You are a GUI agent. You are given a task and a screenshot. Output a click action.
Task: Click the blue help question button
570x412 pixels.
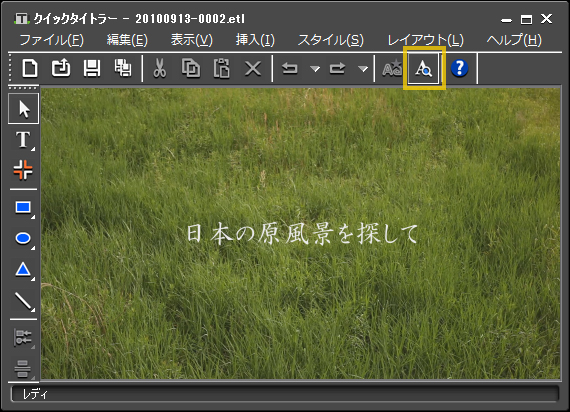[x=459, y=68]
